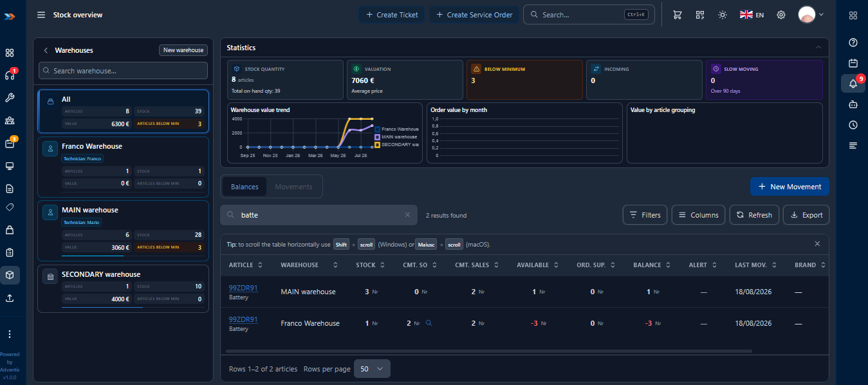Viewport: 868px width, 385px height.
Task: Select the stock box icon in sidebar
Action: pos(10,275)
